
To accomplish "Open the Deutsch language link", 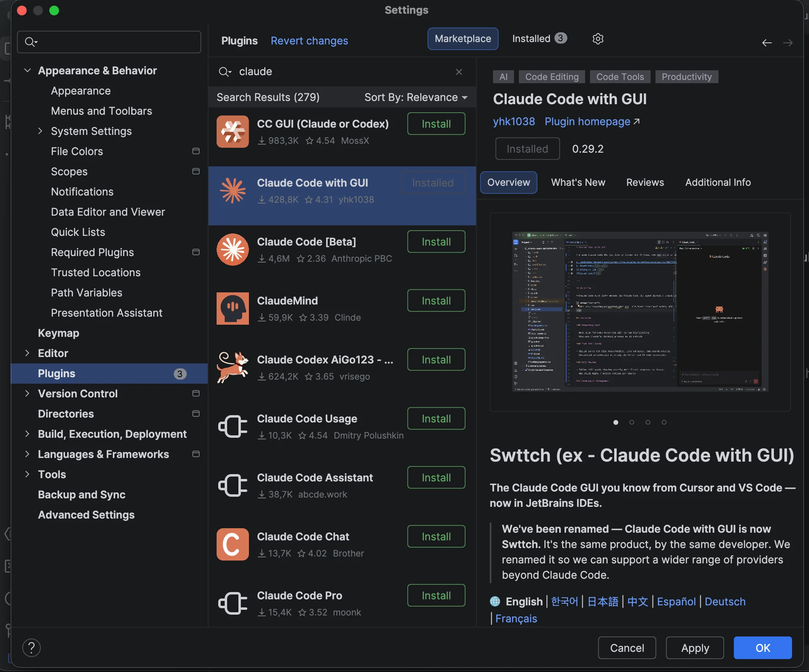I will pyautogui.click(x=725, y=602).
